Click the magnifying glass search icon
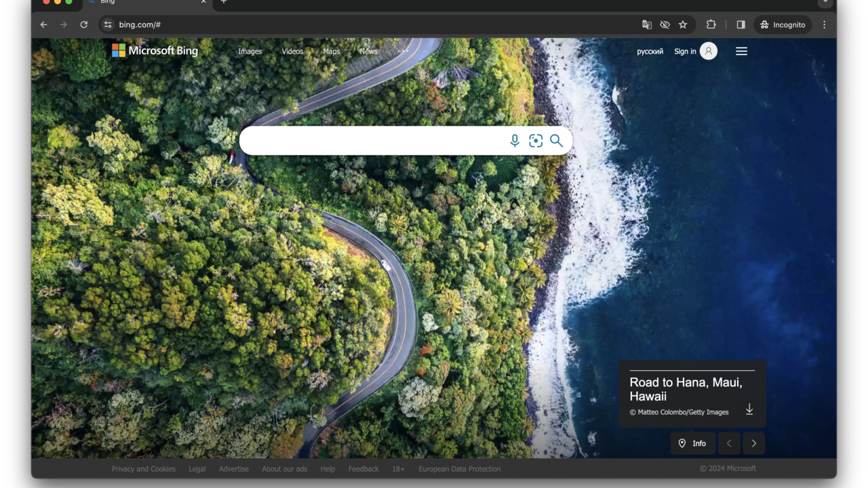 (557, 140)
